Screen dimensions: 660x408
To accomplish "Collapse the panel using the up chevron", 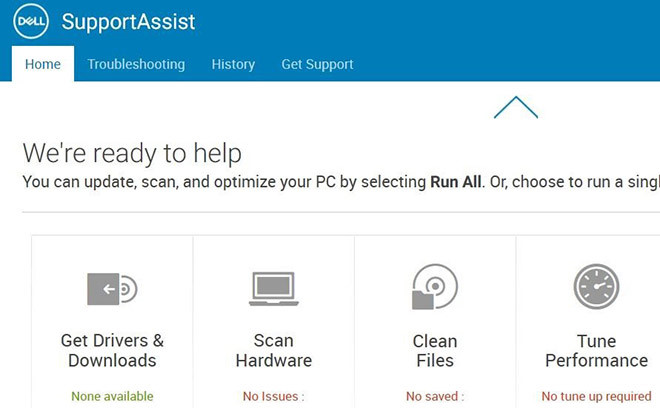I will pyautogui.click(x=516, y=107).
